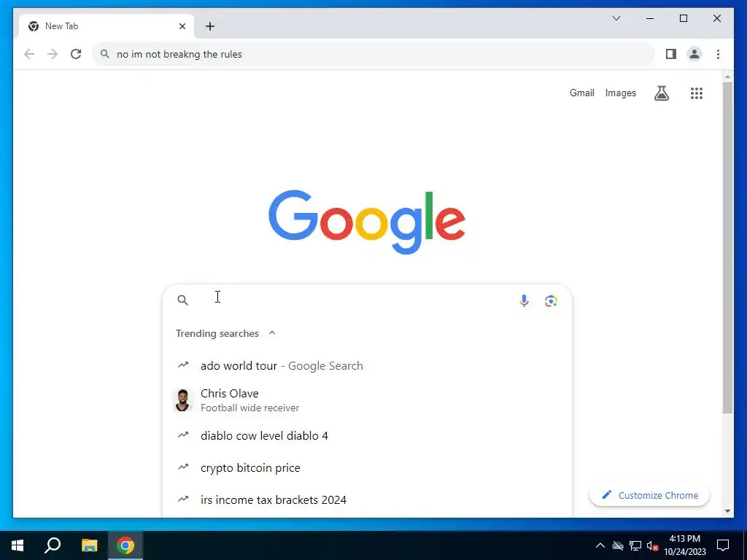Screen dimensions: 747x560
Task: Click the Google logo
Action: click(367, 222)
